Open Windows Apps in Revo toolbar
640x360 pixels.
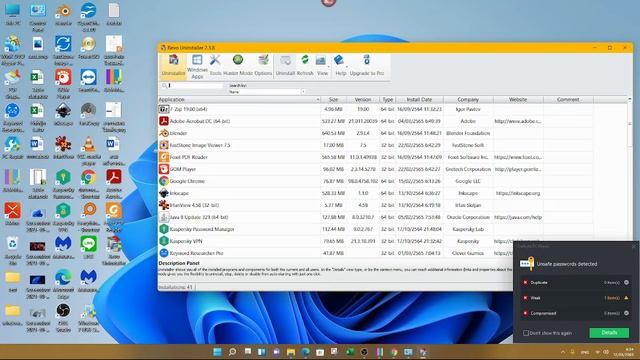197,67
